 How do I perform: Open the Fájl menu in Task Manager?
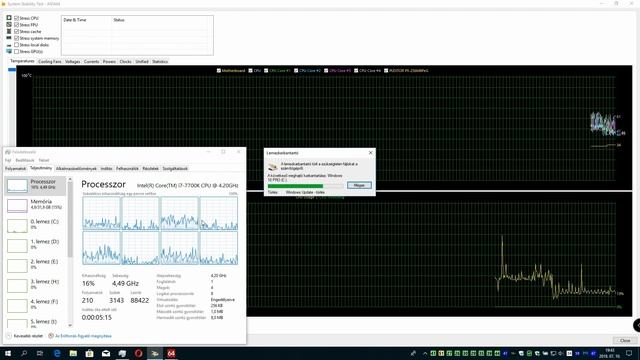[x=8, y=160]
